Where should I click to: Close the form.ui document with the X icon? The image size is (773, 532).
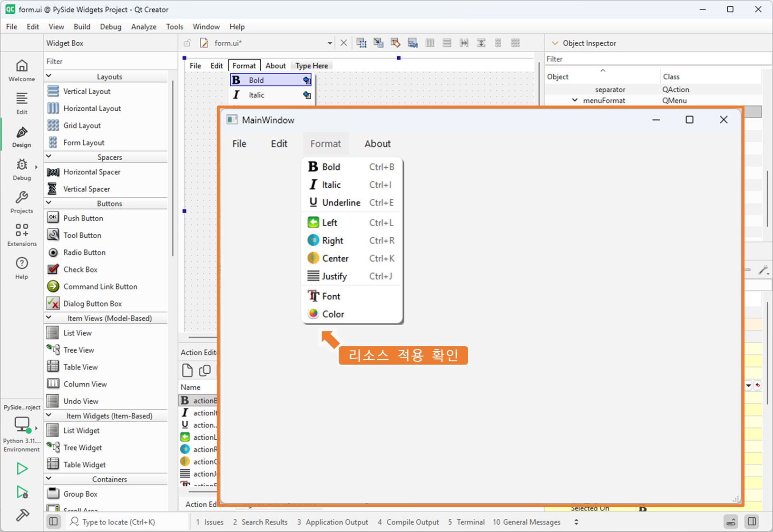point(343,43)
